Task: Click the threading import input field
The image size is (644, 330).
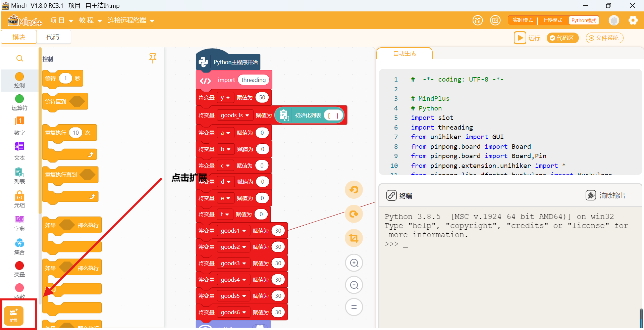Action: tap(254, 80)
